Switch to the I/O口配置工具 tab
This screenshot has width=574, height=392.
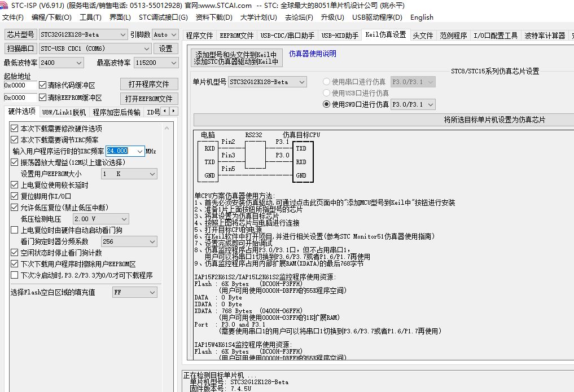(496, 36)
